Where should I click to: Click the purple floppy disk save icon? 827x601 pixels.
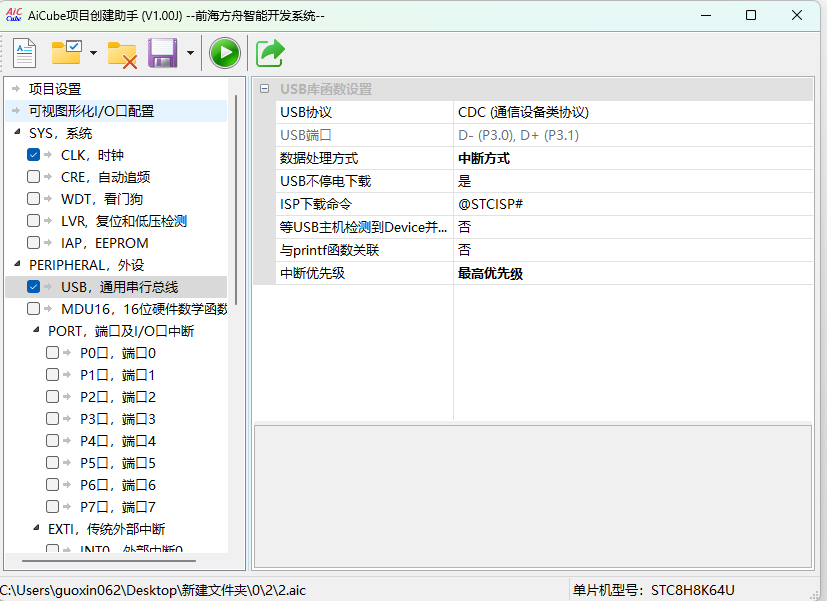(x=163, y=52)
